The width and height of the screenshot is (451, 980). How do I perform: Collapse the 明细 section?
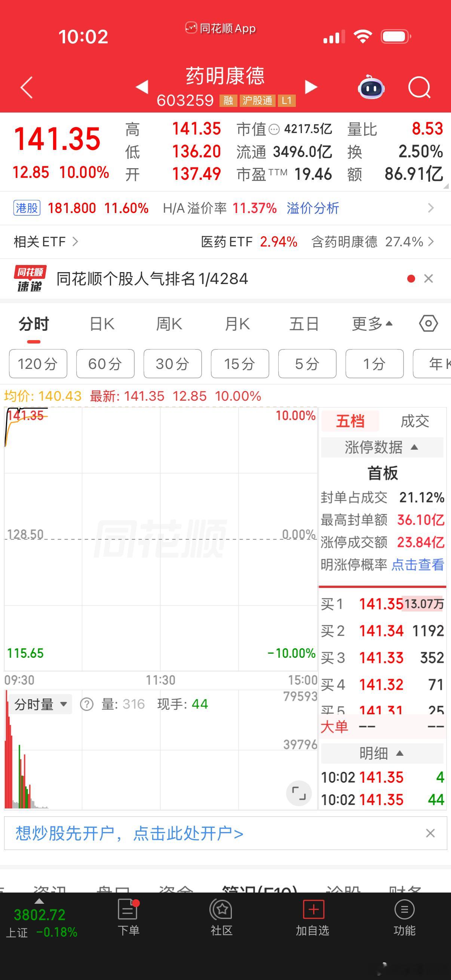(382, 753)
